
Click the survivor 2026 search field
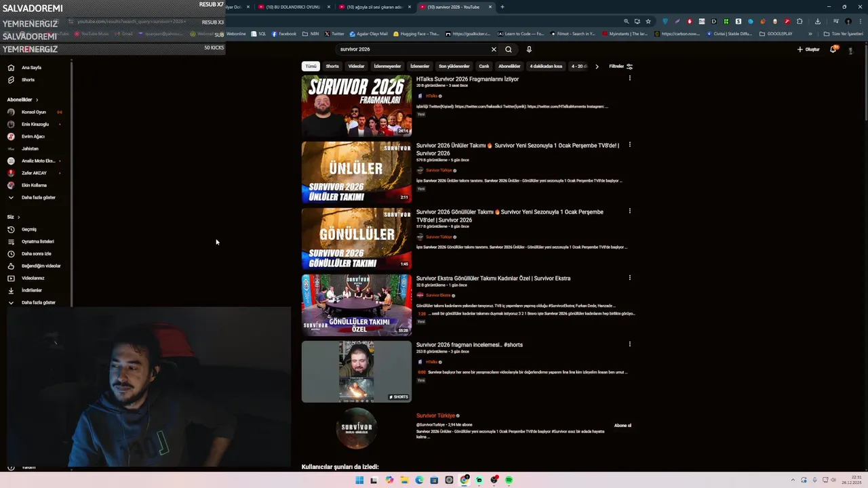click(x=414, y=49)
